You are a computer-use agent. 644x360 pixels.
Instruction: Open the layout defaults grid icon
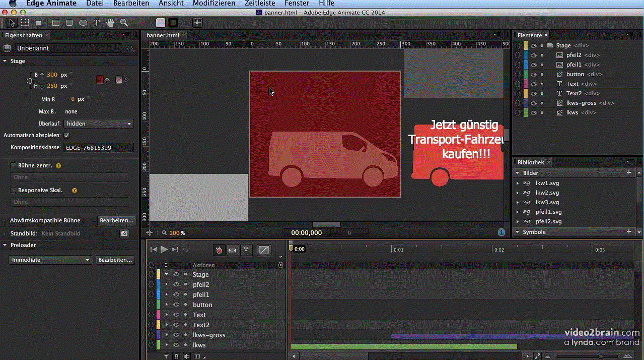[x=197, y=23]
